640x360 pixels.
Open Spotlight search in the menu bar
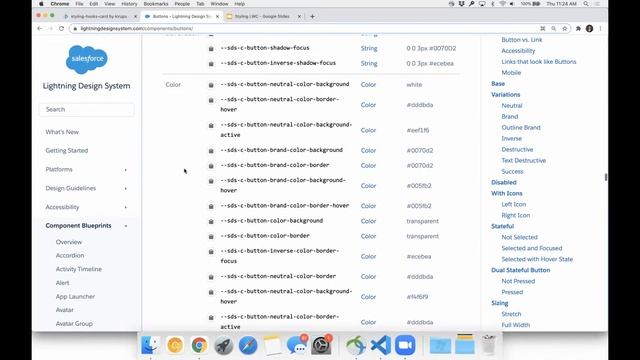[586, 4]
